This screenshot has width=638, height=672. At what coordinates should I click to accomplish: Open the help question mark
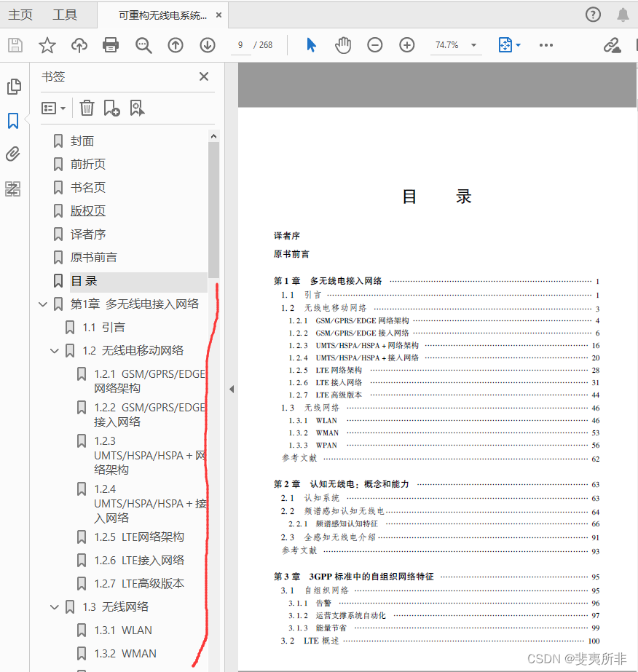pos(593,15)
